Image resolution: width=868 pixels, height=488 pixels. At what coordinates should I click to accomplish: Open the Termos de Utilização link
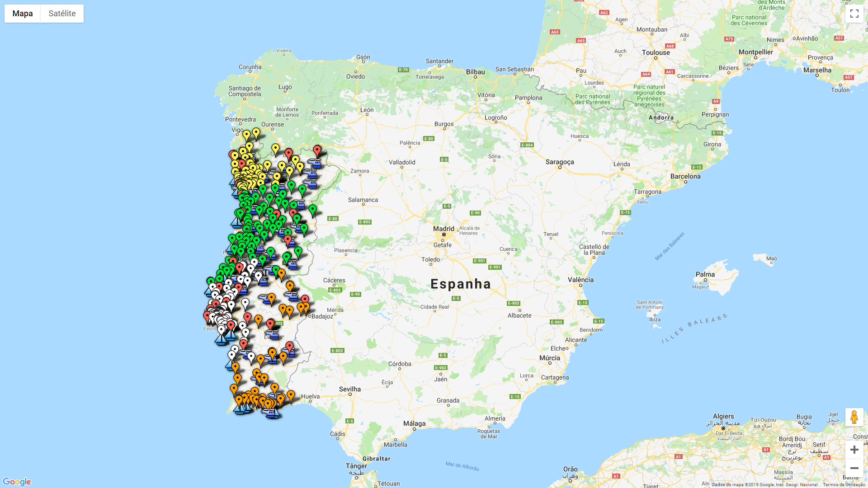(844, 485)
